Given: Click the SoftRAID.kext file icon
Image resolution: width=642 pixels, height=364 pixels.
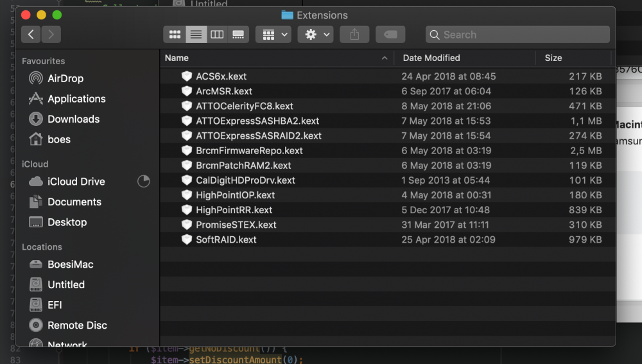Looking at the screenshot, I should (187, 239).
